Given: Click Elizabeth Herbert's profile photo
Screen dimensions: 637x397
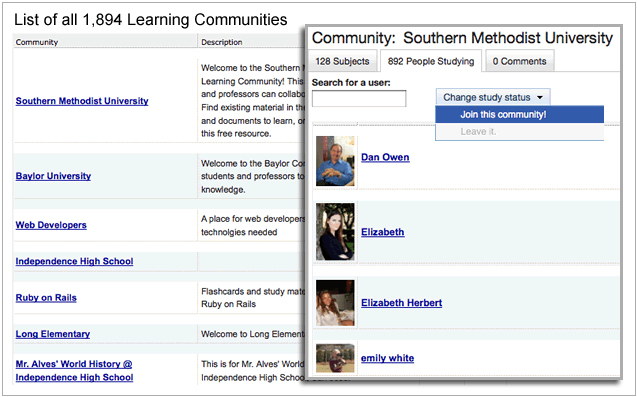Looking at the screenshot, I should (x=335, y=303).
